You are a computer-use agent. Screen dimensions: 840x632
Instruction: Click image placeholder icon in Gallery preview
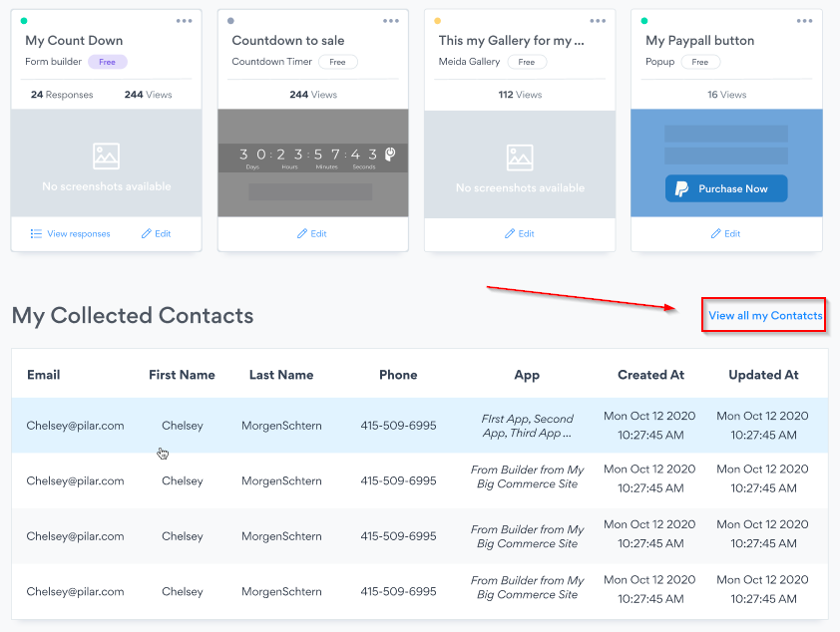click(520, 157)
